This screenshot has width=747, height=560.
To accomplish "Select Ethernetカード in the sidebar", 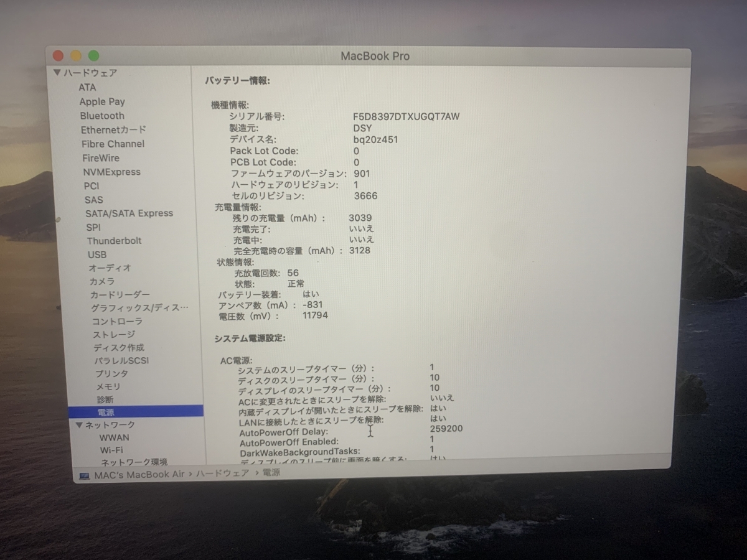I will [x=113, y=130].
